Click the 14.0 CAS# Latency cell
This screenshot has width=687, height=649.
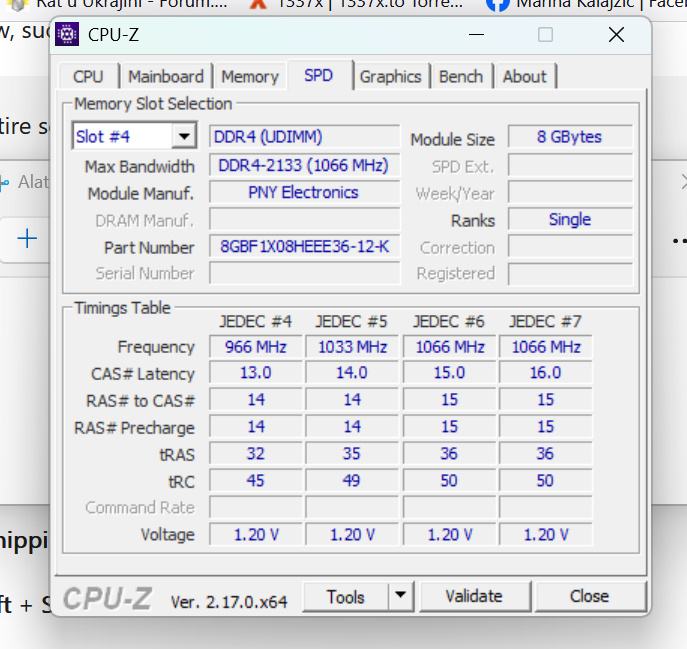coord(352,373)
